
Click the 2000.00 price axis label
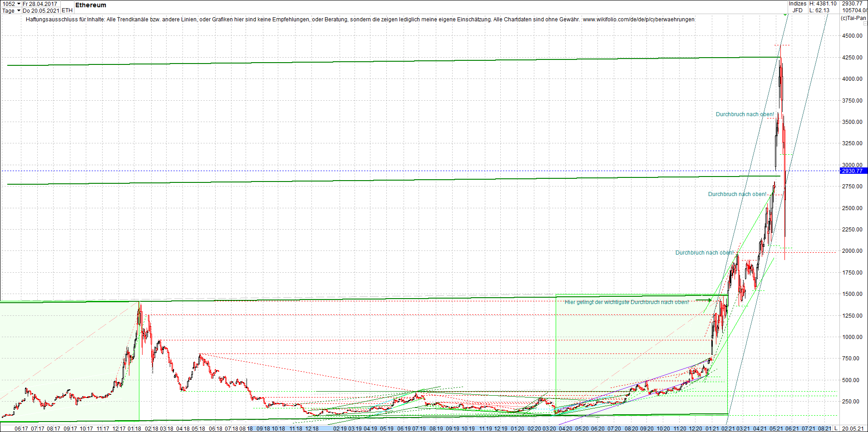pos(852,251)
